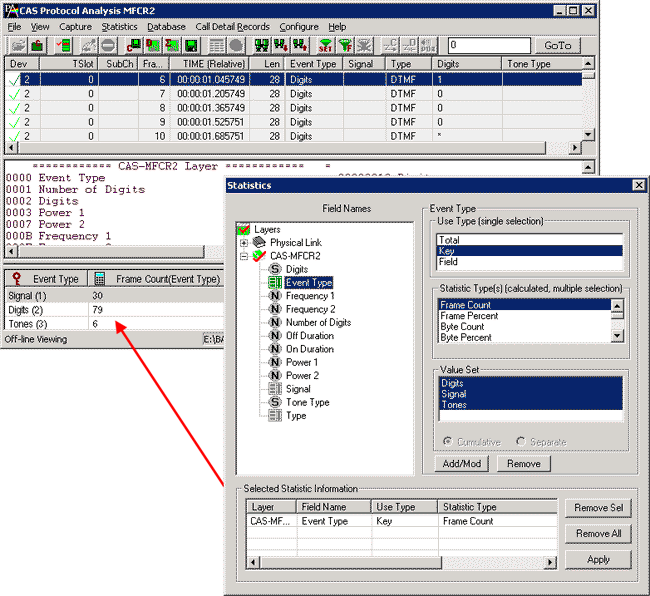Image resolution: width=650 pixels, height=596 pixels.
Task: Click the grayed C arrow toolbar icon
Action: pyautogui.click(x=390, y=45)
